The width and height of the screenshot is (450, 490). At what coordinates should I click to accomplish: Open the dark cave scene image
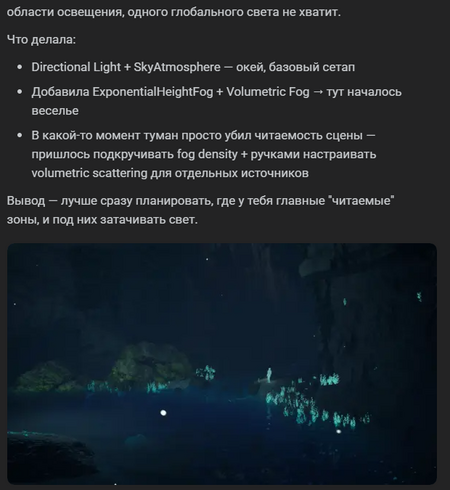click(x=222, y=364)
